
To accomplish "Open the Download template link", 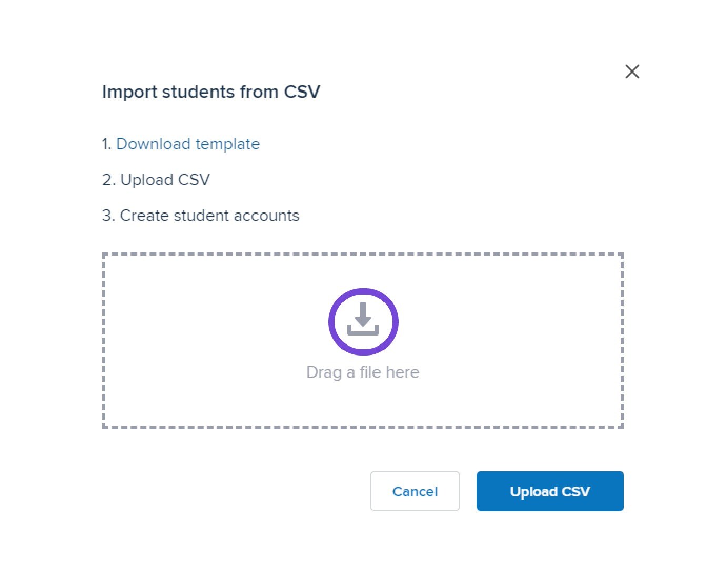I will click(188, 144).
